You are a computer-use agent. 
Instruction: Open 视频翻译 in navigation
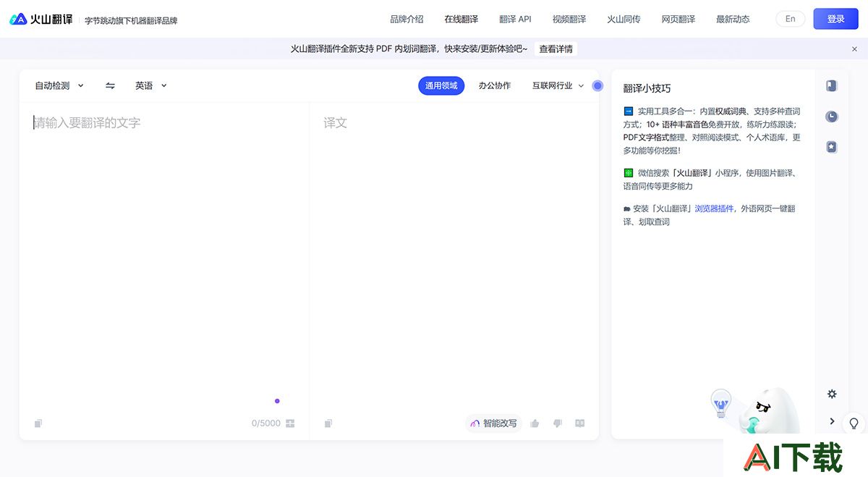click(569, 20)
